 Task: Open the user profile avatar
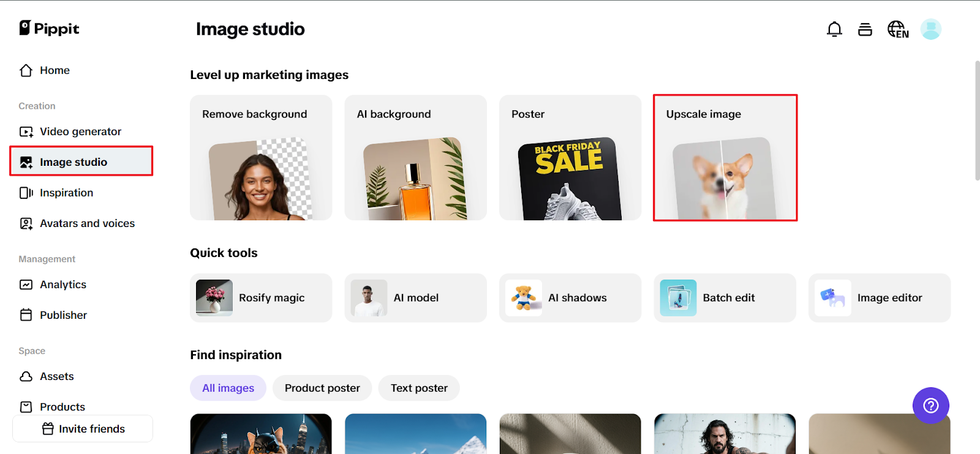[930, 29]
